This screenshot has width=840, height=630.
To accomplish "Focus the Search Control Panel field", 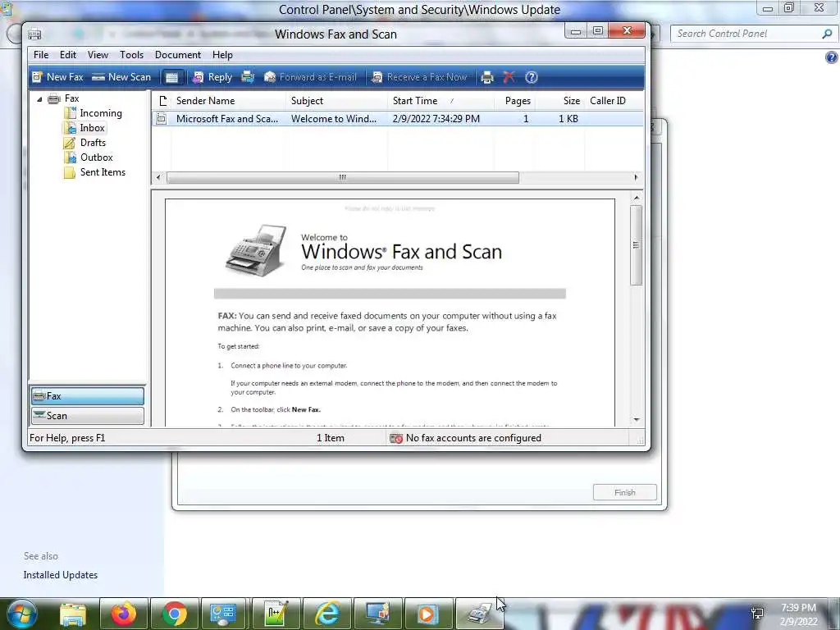I will click(753, 34).
